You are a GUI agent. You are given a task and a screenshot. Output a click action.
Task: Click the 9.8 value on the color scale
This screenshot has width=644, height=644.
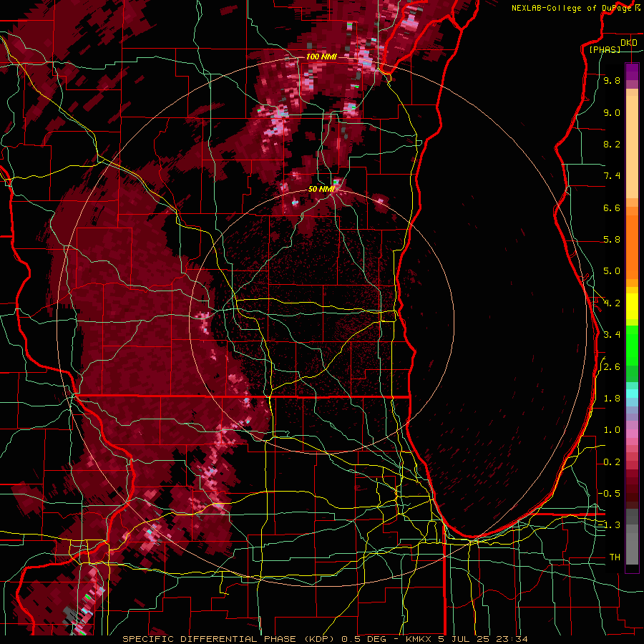(612, 80)
